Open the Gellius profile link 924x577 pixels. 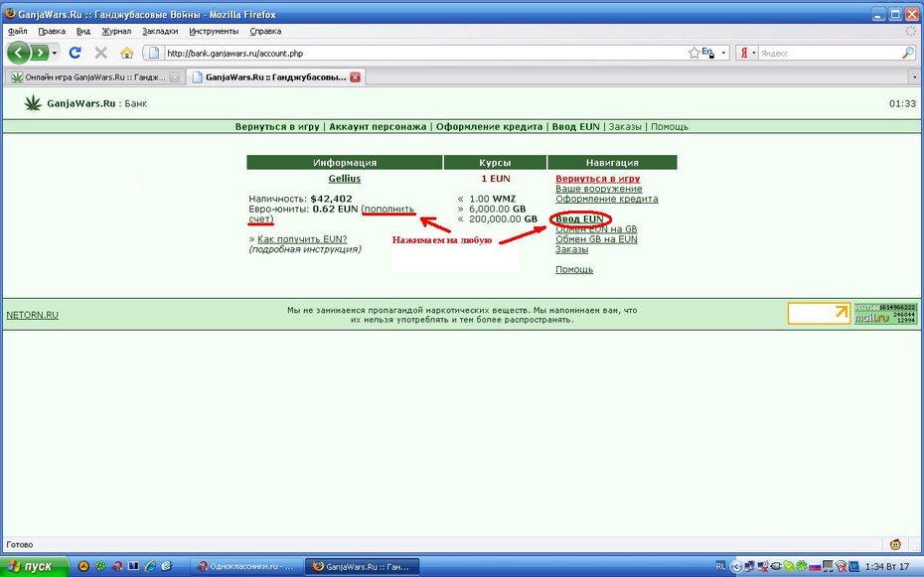tap(344, 179)
